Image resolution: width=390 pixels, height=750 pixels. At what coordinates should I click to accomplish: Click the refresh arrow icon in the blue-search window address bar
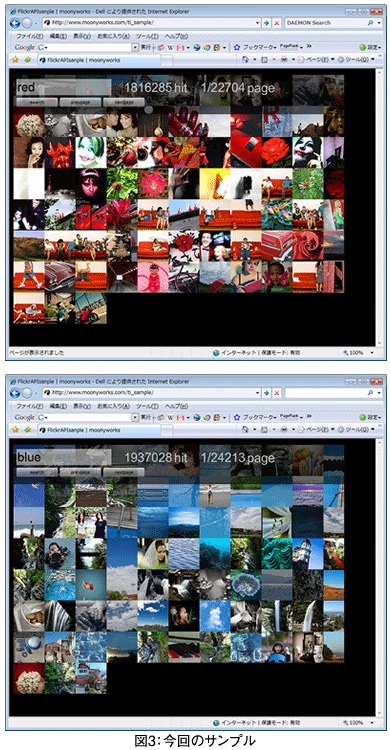point(267,392)
